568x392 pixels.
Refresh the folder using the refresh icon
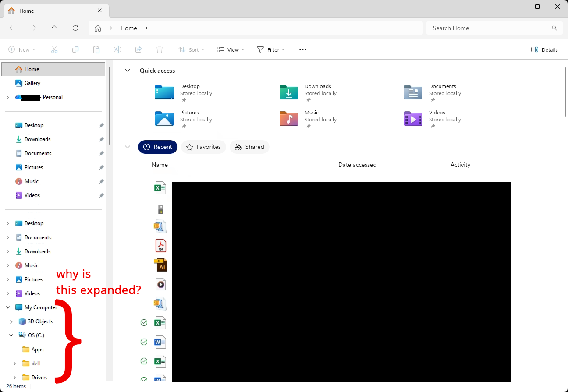(75, 28)
